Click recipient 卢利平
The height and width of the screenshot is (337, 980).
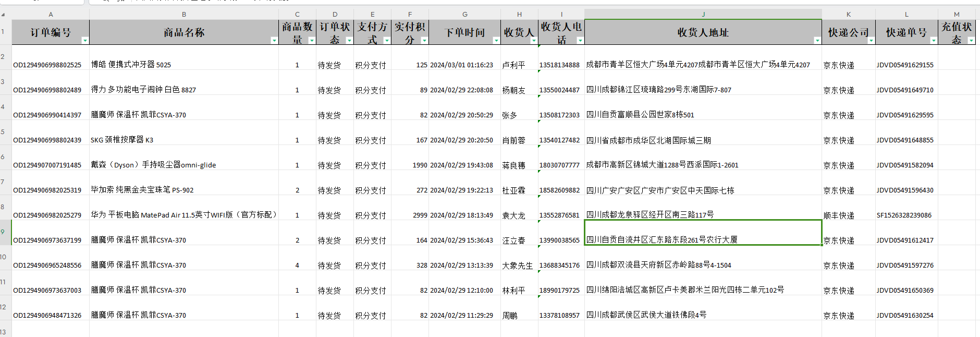[x=513, y=65]
